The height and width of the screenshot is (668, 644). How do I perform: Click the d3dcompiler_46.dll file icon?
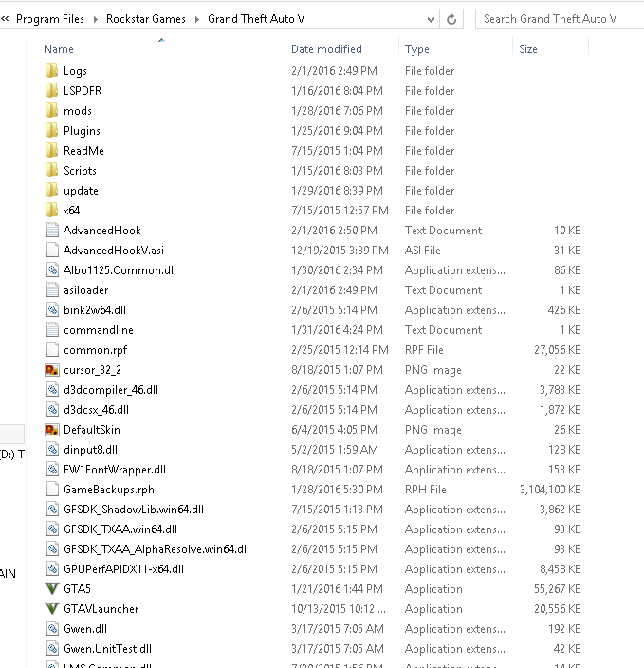pos(52,390)
